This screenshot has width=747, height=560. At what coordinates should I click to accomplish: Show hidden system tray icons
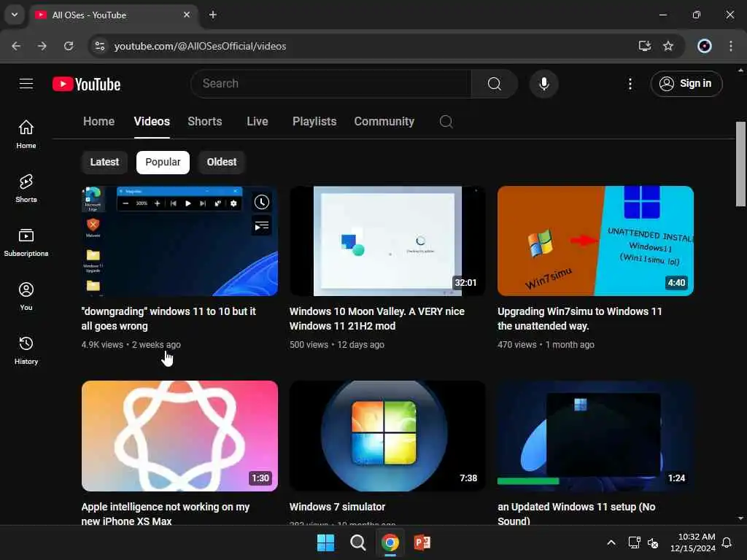611,542
